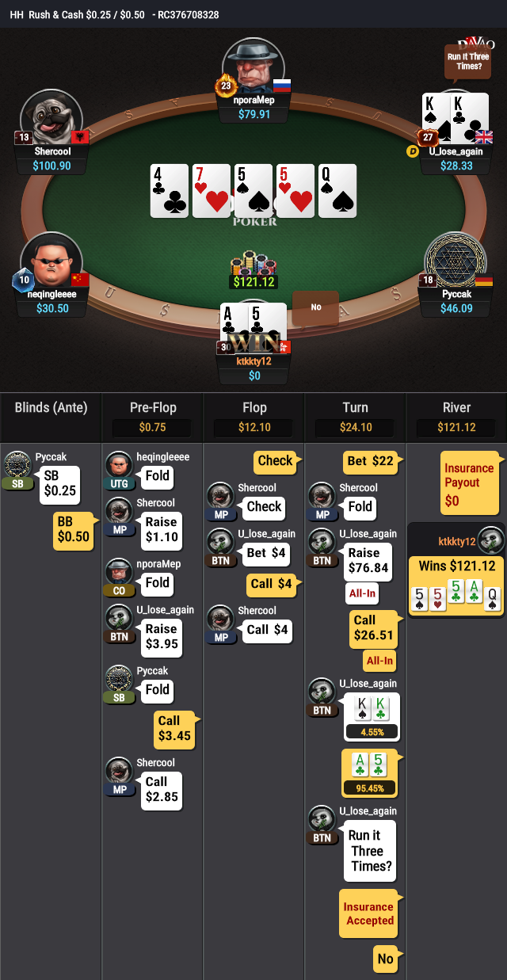
Task: Click ktkkty12 avatar in River winner box
Action: (490, 540)
